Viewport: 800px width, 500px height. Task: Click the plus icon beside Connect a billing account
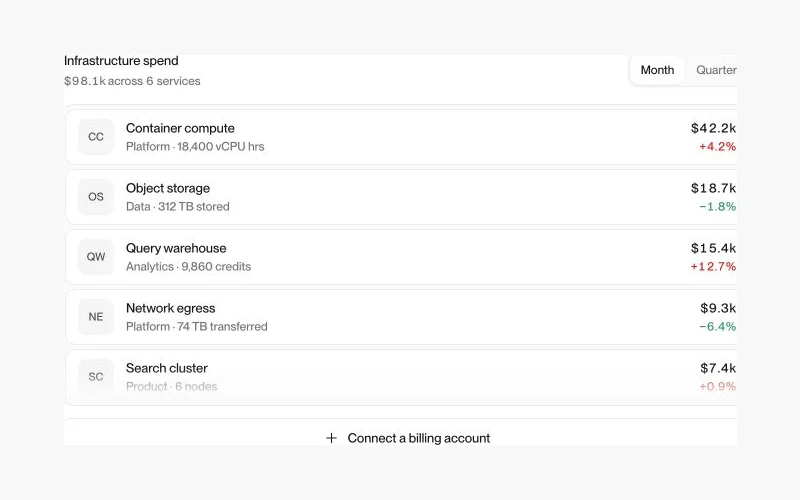click(331, 438)
